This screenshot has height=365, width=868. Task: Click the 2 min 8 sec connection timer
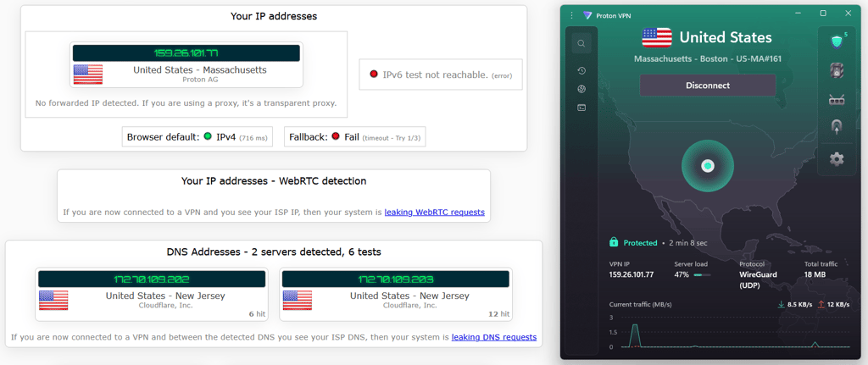(x=687, y=243)
